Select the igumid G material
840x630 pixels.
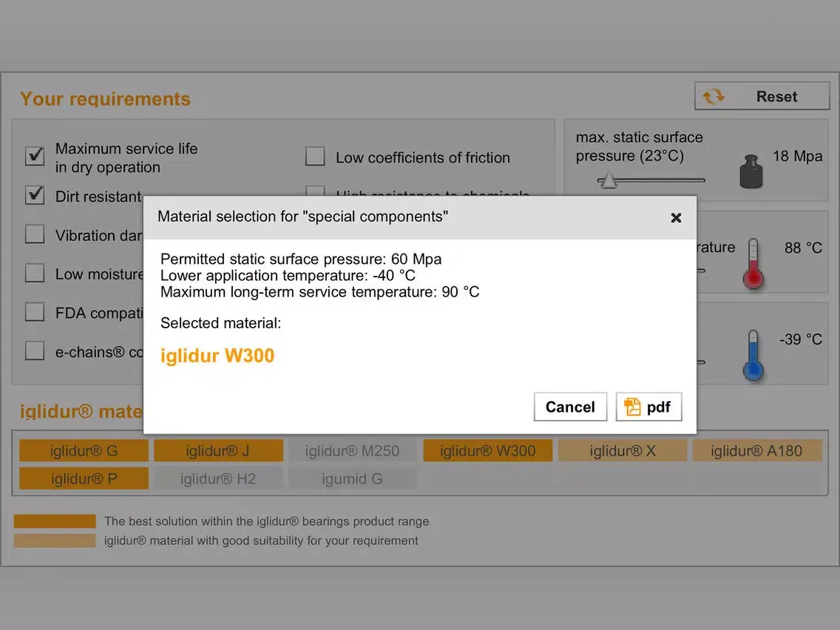click(353, 478)
